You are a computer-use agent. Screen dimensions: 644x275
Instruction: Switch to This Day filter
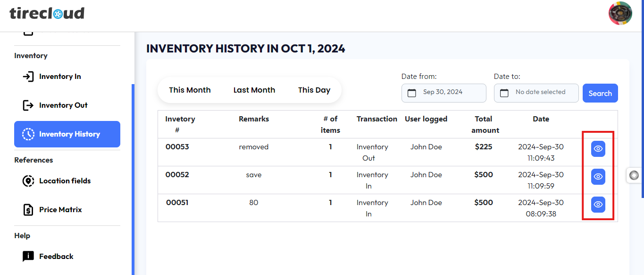tap(314, 90)
